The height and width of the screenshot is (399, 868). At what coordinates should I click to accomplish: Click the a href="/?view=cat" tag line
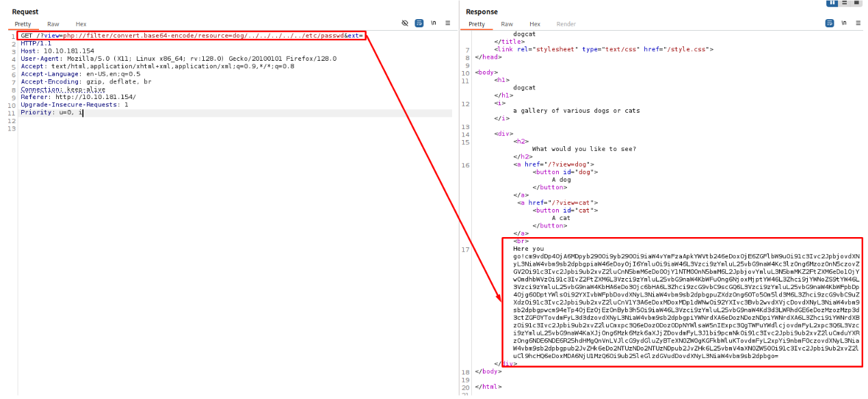pos(557,203)
